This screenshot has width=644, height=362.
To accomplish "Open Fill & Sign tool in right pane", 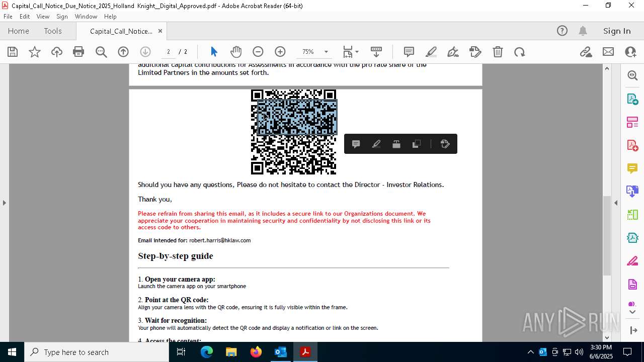I will click(x=632, y=261).
